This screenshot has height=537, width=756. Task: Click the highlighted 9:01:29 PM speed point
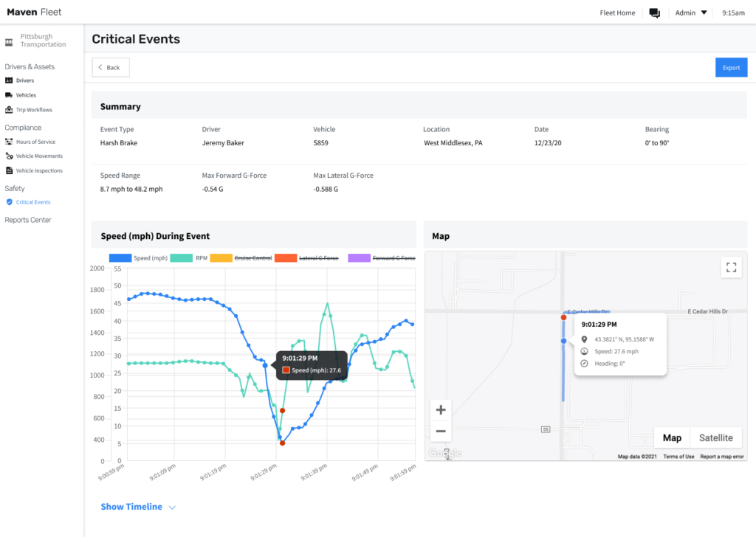point(265,366)
